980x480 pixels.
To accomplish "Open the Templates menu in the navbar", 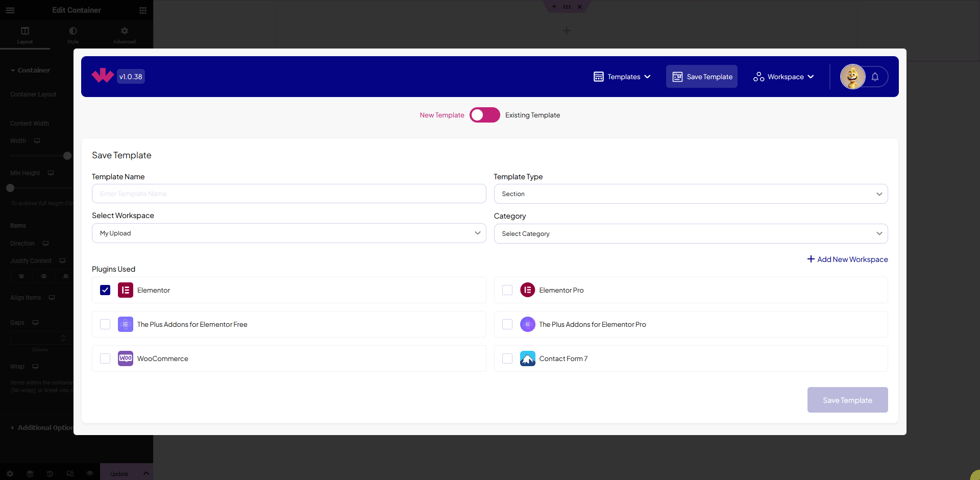I will point(622,77).
